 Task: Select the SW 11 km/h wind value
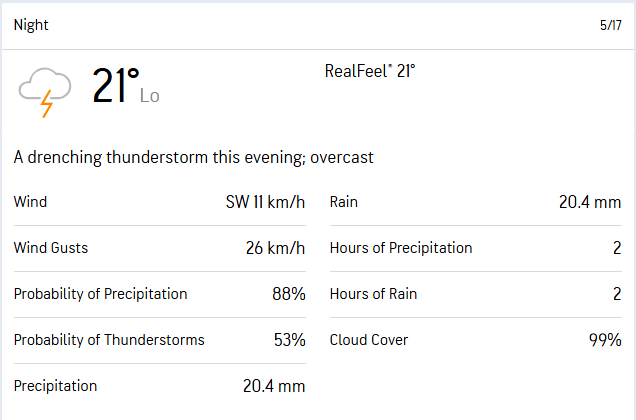265,202
